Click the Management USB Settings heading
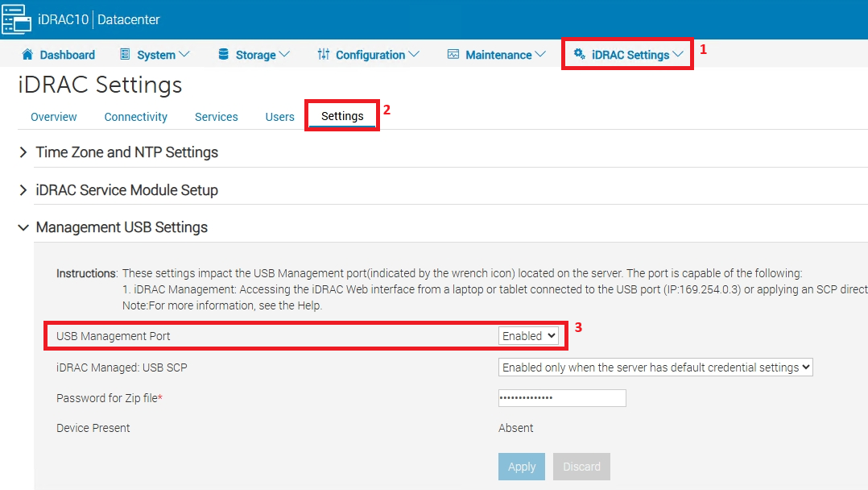The image size is (868, 490). coord(122,227)
